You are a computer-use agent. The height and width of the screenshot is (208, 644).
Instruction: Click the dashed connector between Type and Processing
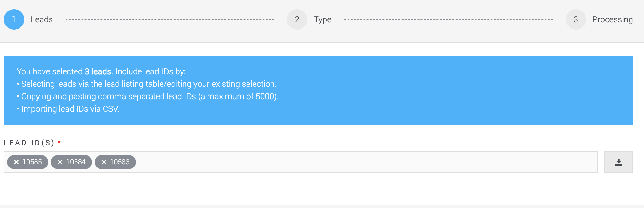(x=449, y=19)
